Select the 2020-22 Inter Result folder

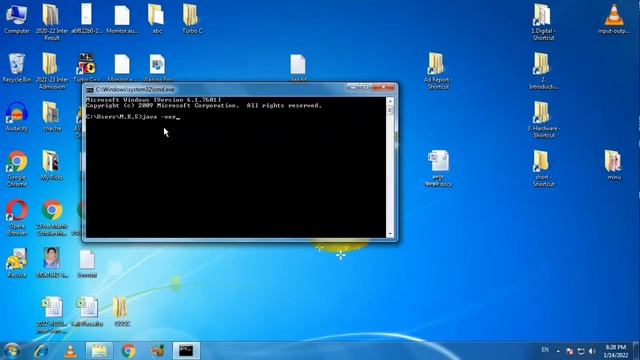(x=51, y=21)
